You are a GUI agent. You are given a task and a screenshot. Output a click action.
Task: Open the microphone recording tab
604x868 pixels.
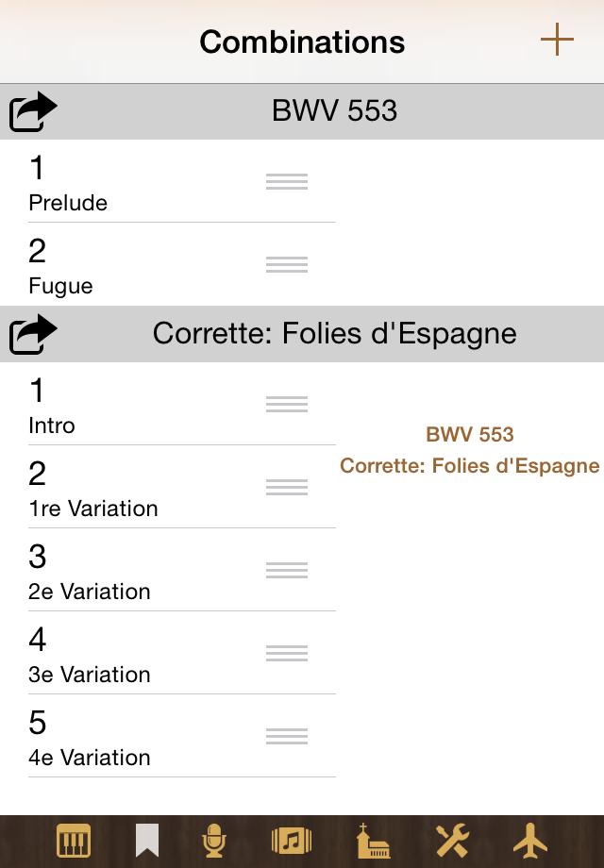[x=215, y=840]
